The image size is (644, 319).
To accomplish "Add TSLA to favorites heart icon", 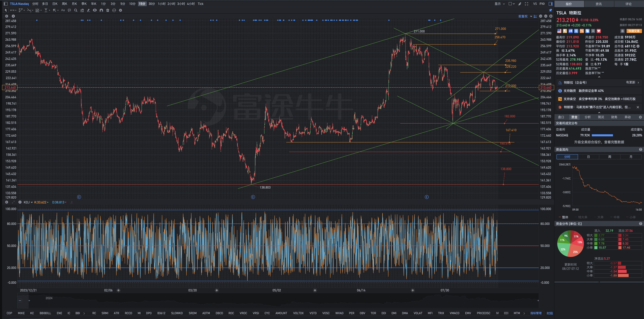I will click(x=598, y=31).
